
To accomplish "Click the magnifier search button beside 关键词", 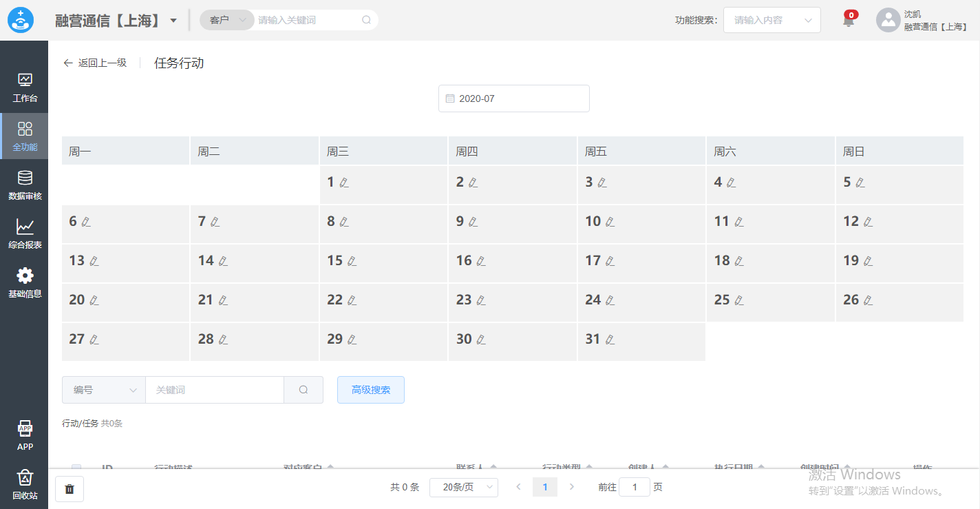I will point(303,390).
